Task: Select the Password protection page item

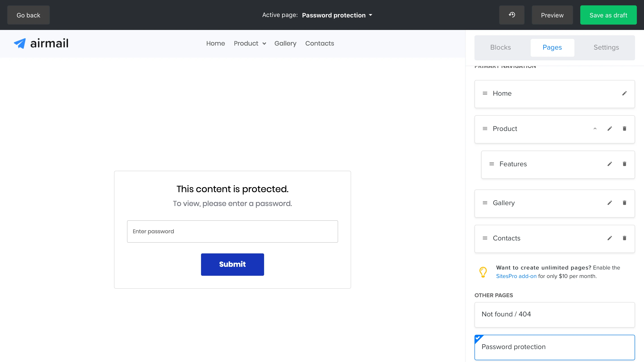Action: click(554, 347)
